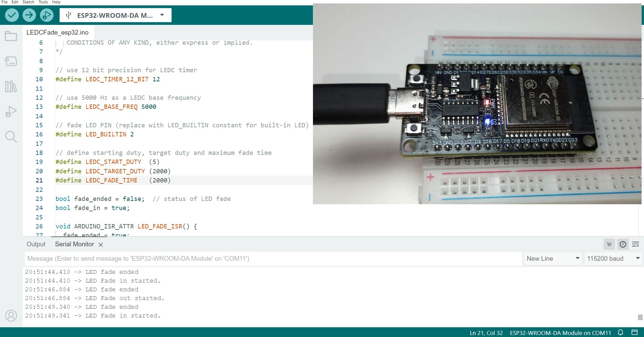Click the serial message input field
Image resolution: width=644 pixels, height=337 pixels.
coord(273,258)
